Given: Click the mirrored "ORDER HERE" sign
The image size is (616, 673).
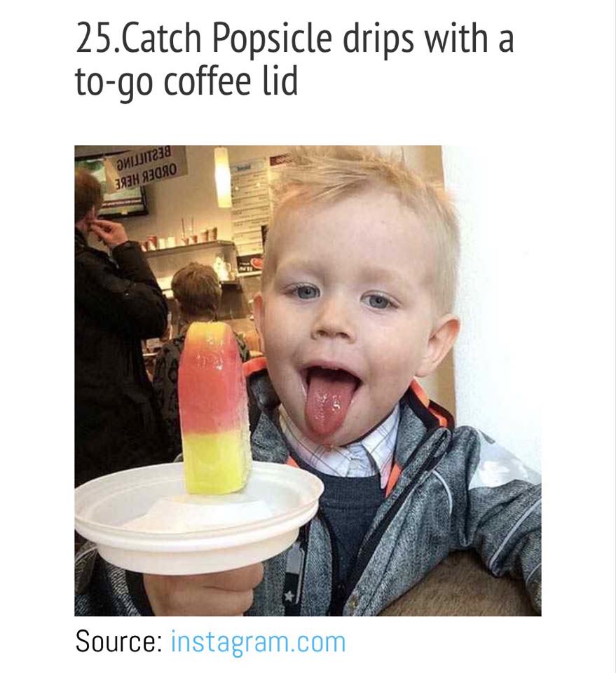Looking at the screenshot, I should click(144, 165).
